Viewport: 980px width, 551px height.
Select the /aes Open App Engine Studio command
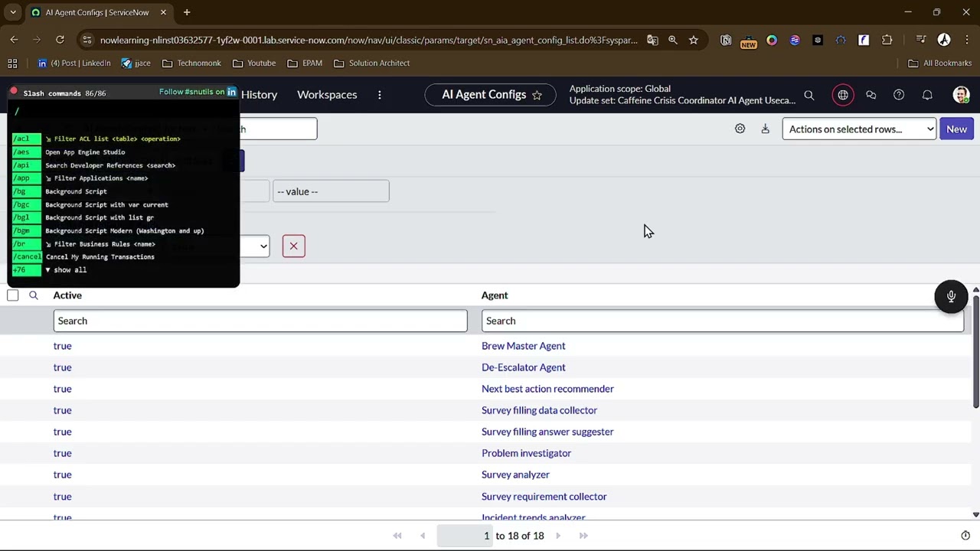(x=85, y=152)
